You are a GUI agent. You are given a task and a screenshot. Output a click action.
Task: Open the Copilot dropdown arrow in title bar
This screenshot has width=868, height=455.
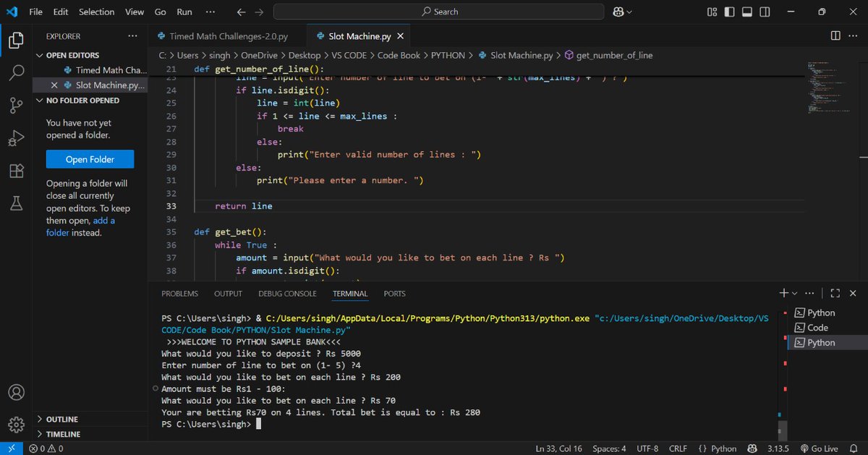629,12
